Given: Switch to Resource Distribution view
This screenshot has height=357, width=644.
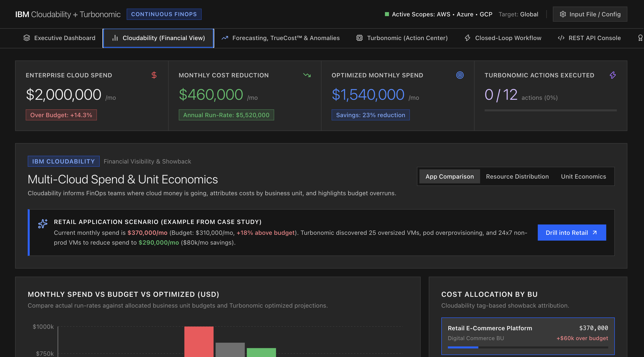Looking at the screenshot, I should click(517, 177).
